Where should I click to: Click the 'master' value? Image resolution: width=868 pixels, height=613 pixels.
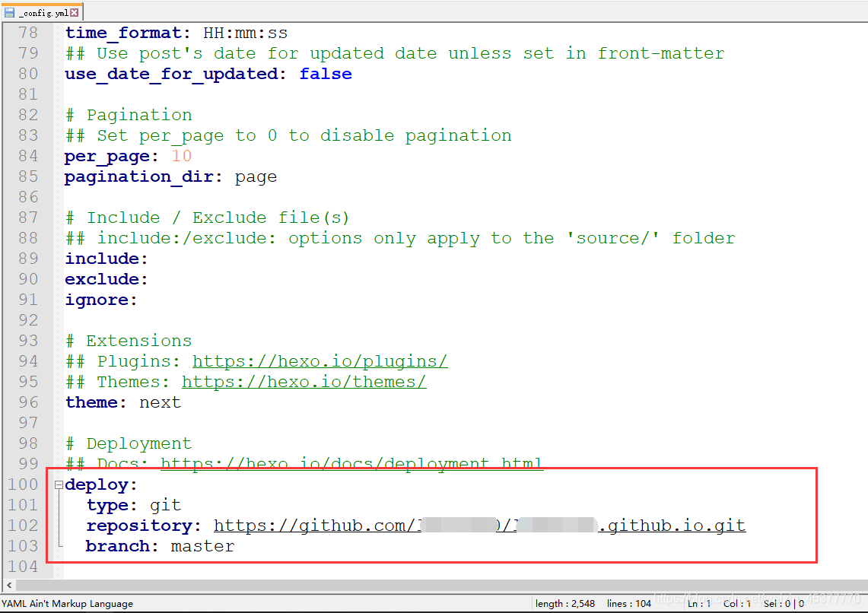(202, 547)
